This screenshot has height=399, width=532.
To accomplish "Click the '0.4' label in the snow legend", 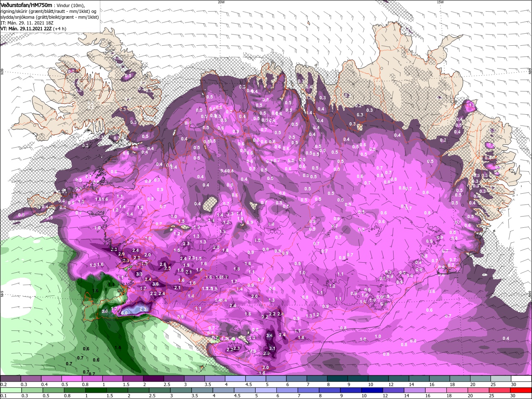I will (x=44, y=384).
